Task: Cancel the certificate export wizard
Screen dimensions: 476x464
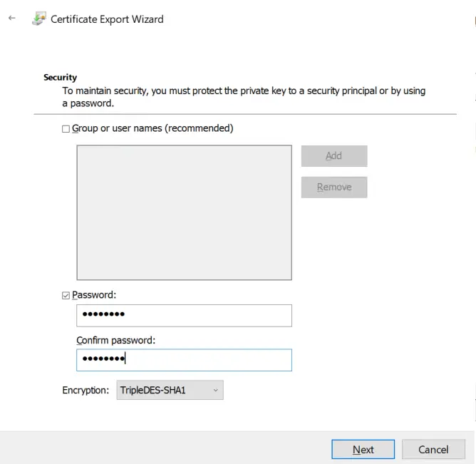Action: click(433, 449)
